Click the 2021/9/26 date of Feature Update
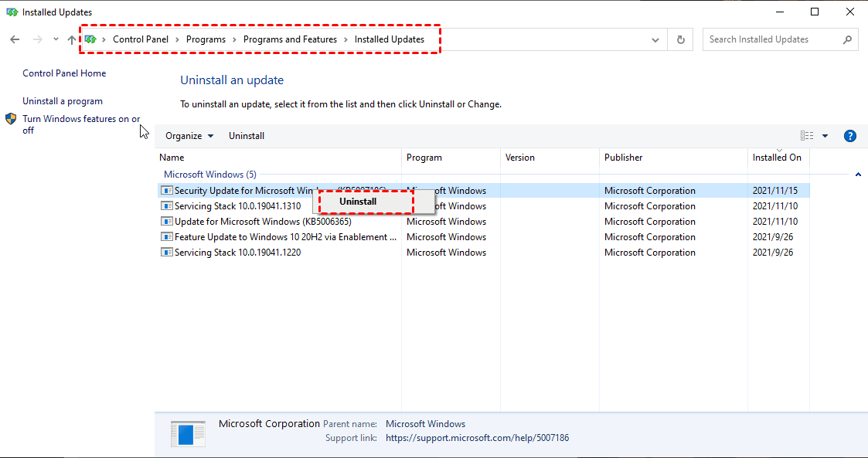This screenshot has height=458, width=868. [773, 237]
